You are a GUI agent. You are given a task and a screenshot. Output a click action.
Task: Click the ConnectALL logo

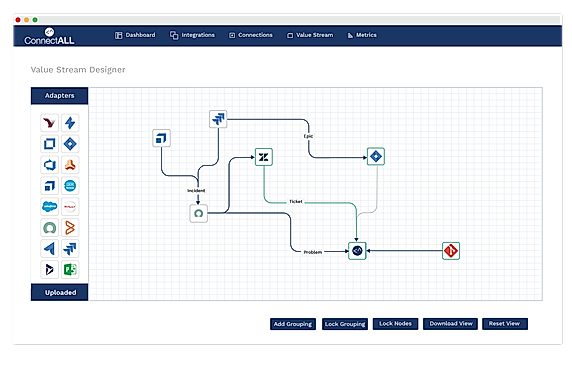click(49, 36)
